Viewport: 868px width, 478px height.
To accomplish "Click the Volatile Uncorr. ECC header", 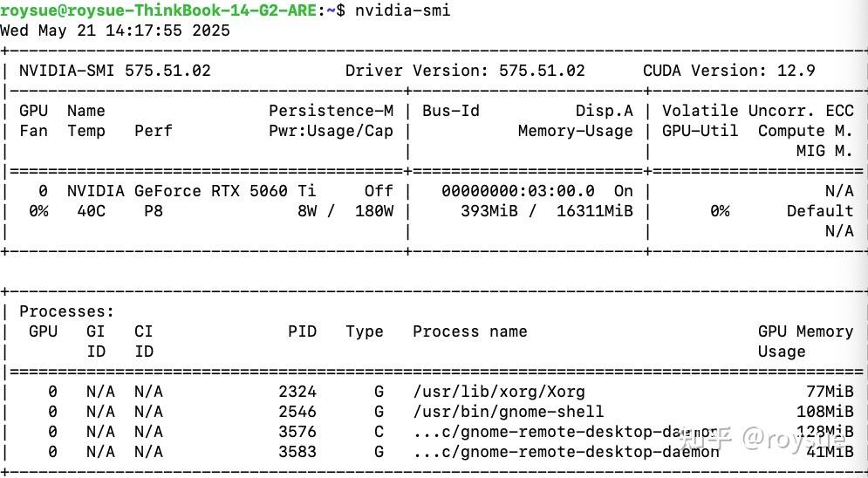I will [x=757, y=111].
